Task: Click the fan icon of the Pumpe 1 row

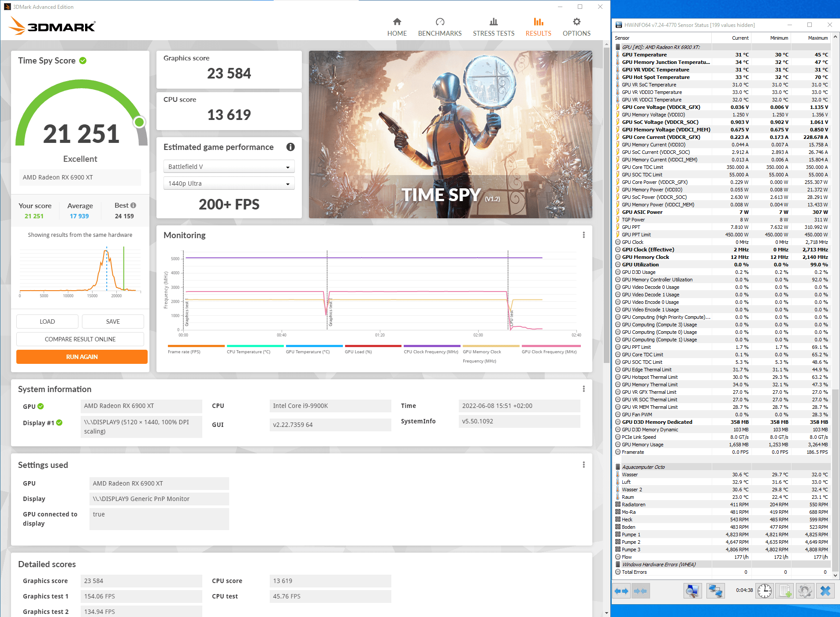Action: [x=618, y=535]
